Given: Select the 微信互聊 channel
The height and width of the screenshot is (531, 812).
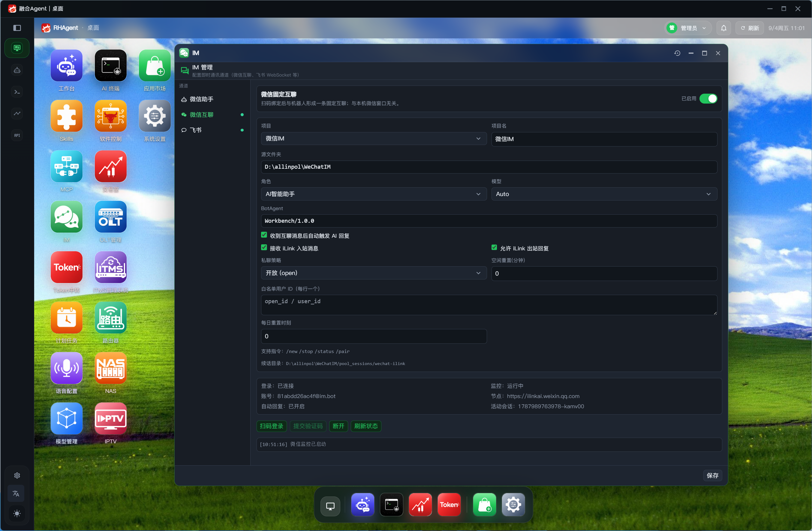Looking at the screenshot, I should (213, 115).
